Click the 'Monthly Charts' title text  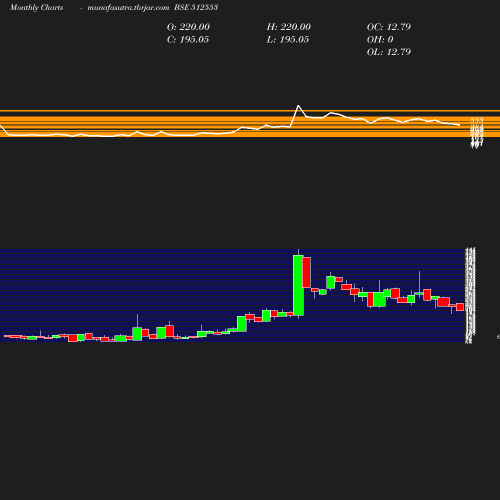click(36, 7)
